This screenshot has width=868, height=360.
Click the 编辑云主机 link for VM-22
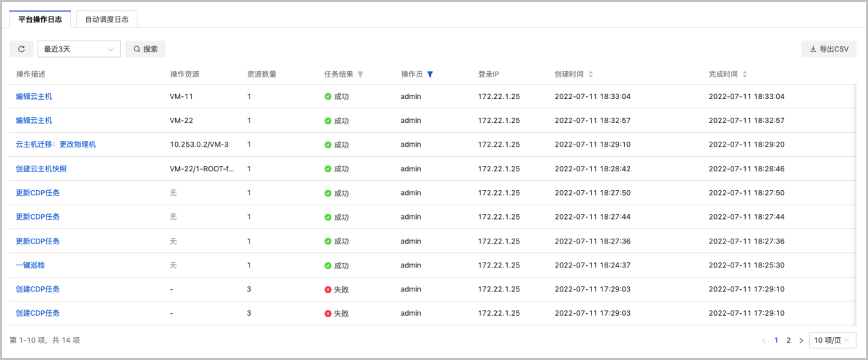coord(34,120)
